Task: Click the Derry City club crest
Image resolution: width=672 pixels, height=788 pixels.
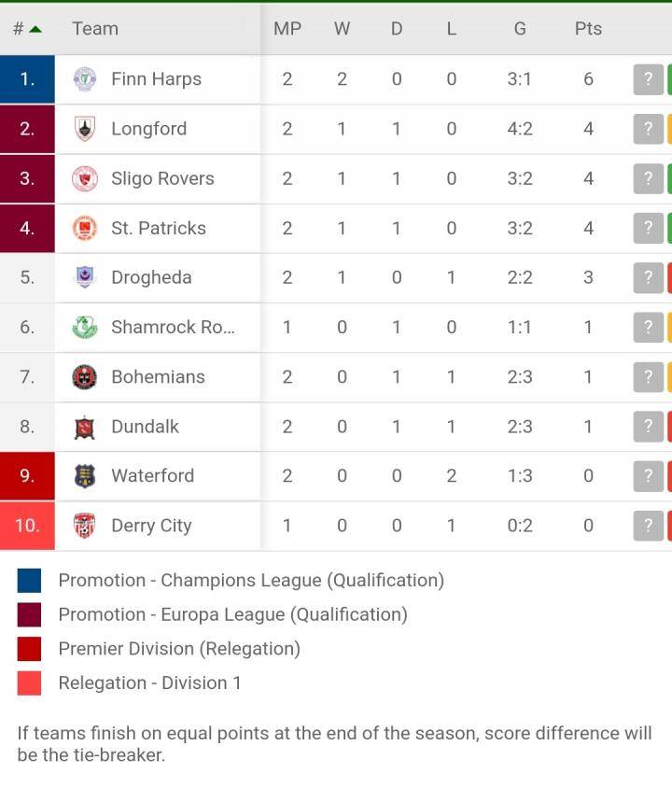Action: [x=85, y=526]
